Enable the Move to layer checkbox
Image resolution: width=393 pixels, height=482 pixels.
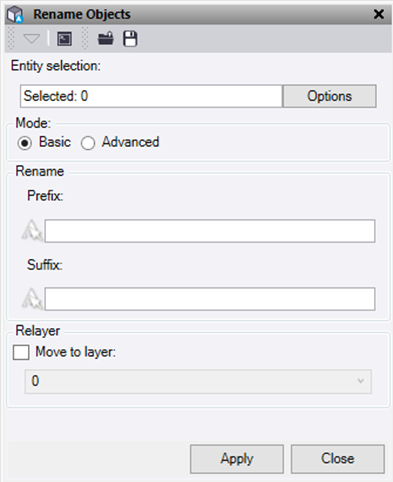click(x=21, y=352)
